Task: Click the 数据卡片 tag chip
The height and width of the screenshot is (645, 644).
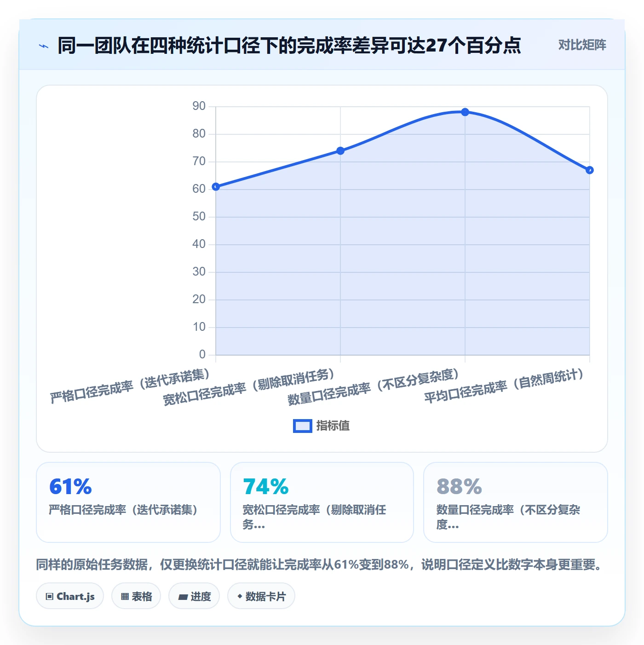Action: click(x=261, y=596)
